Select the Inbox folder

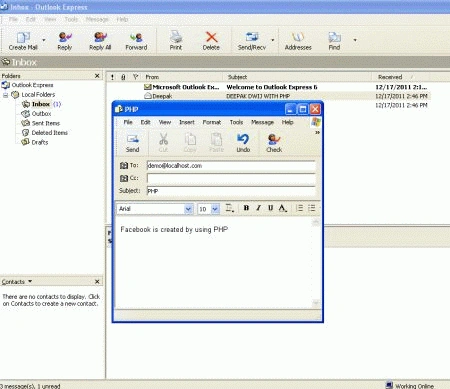(41, 104)
